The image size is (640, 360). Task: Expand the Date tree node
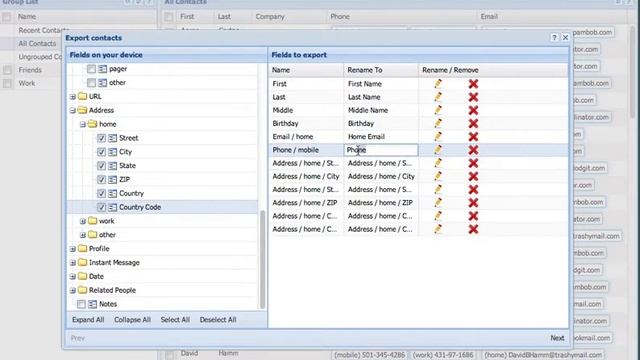tap(73, 277)
